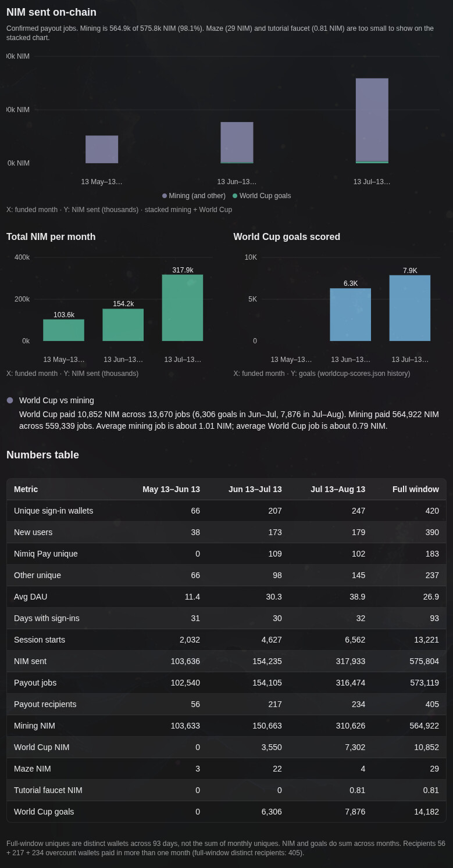Select the 13 May stacked mining bar
Image resolution: width=453 pixels, height=868 pixels.
point(102,149)
